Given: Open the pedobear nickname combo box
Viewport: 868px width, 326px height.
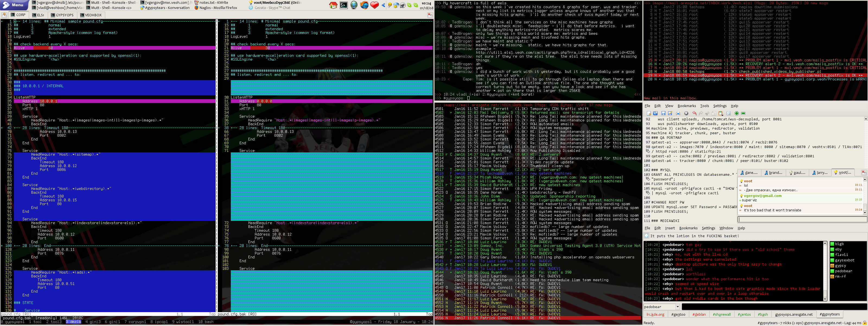Looking at the screenshot, I should tap(678, 307).
